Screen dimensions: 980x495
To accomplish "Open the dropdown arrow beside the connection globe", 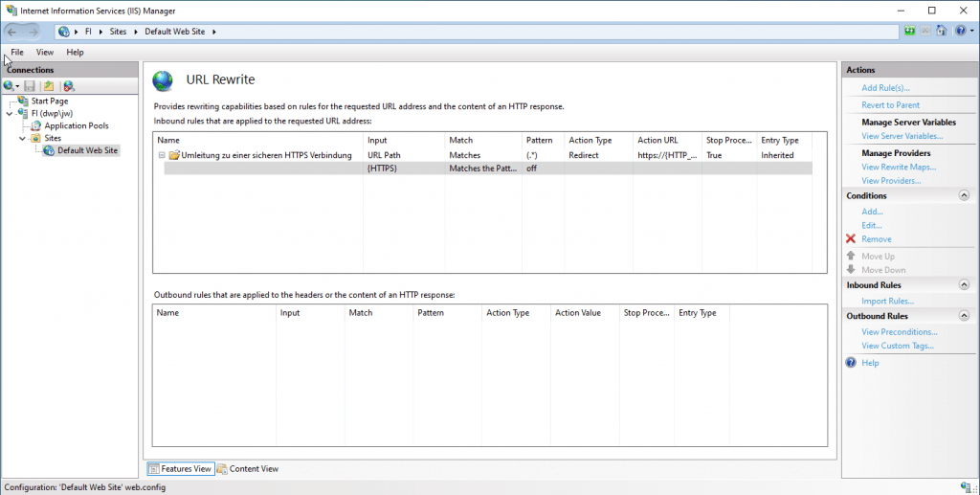I will point(17,86).
